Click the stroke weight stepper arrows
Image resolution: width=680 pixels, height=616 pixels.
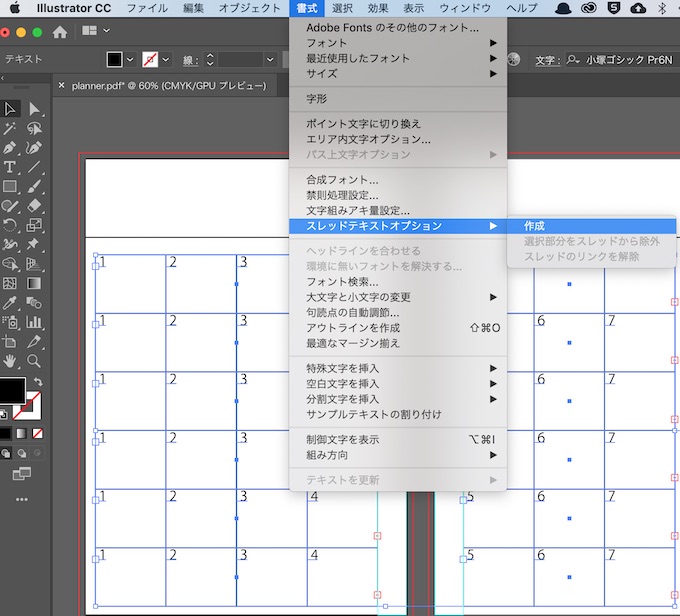210,59
